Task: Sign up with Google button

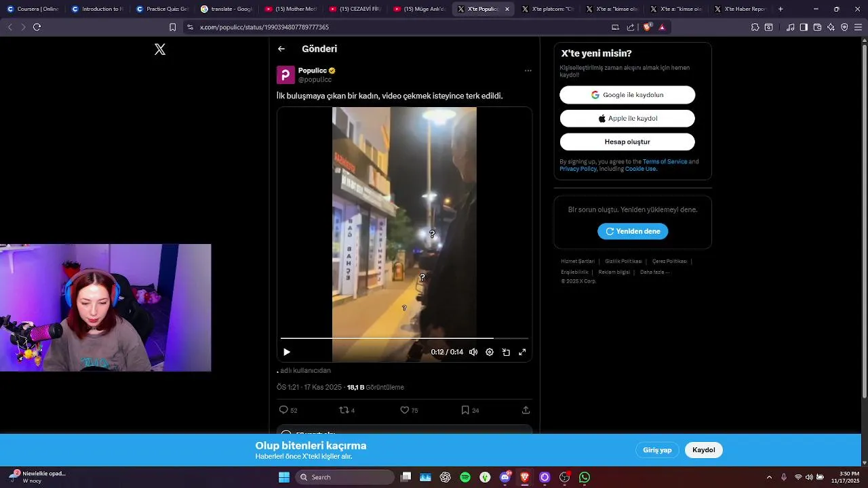Action: click(x=627, y=95)
